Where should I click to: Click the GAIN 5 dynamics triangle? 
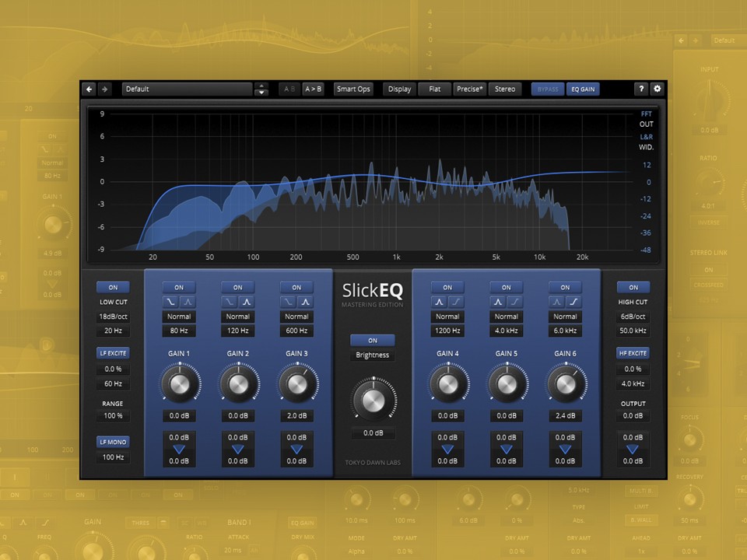click(507, 449)
